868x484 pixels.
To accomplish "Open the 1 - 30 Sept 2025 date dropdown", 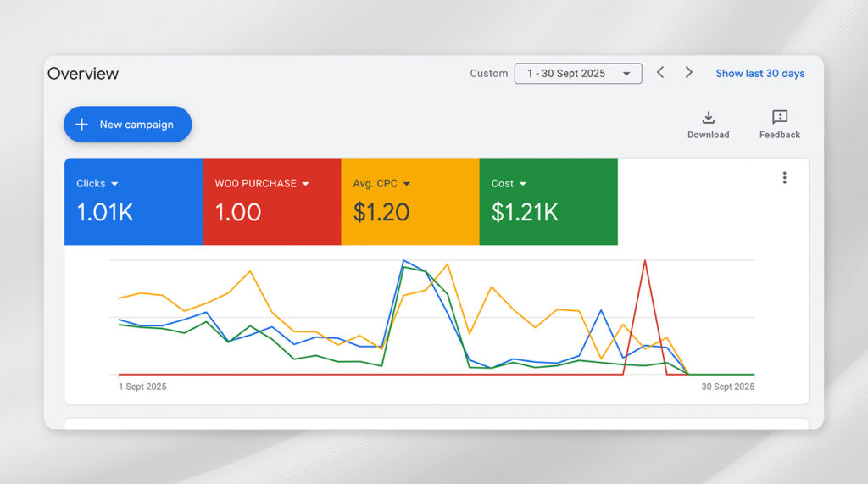I will (x=577, y=74).
